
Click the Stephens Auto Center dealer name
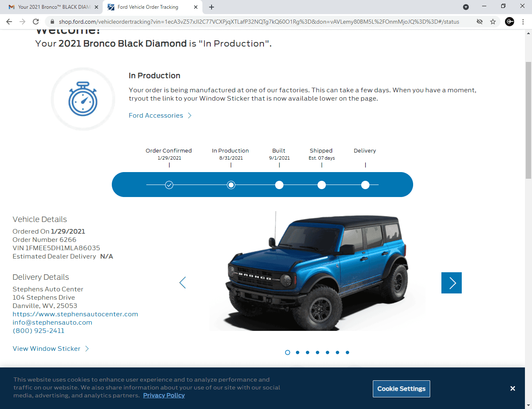(x=48, y=289)
